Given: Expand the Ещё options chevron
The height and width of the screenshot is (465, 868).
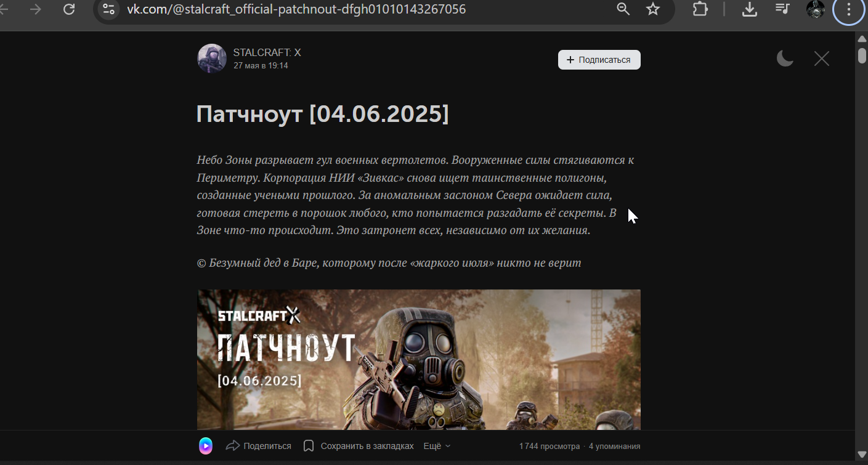Looking at the screenshot, I should [447, 445].
